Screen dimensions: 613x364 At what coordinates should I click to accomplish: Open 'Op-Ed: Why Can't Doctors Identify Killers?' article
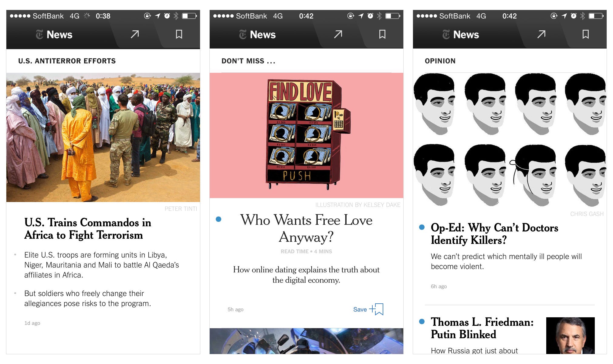point(494,234)
